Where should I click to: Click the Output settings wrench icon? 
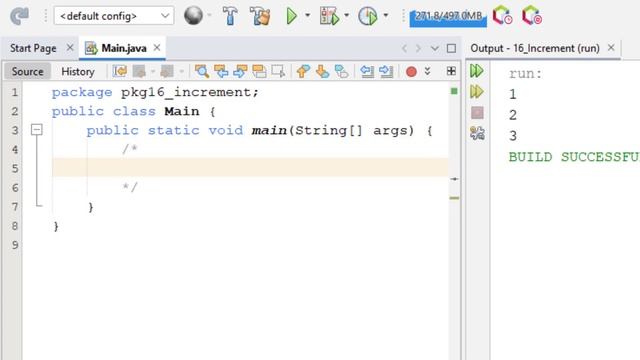(x=477, y=133)
